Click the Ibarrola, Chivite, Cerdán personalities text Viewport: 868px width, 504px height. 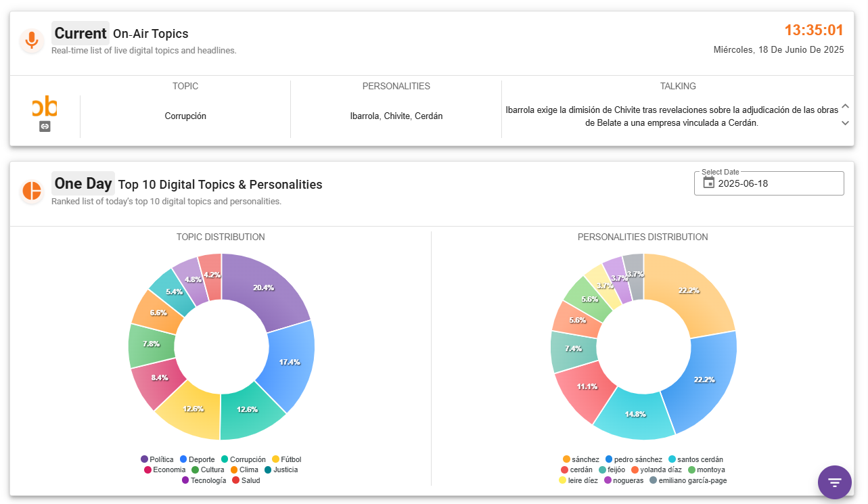pos(396,116)
